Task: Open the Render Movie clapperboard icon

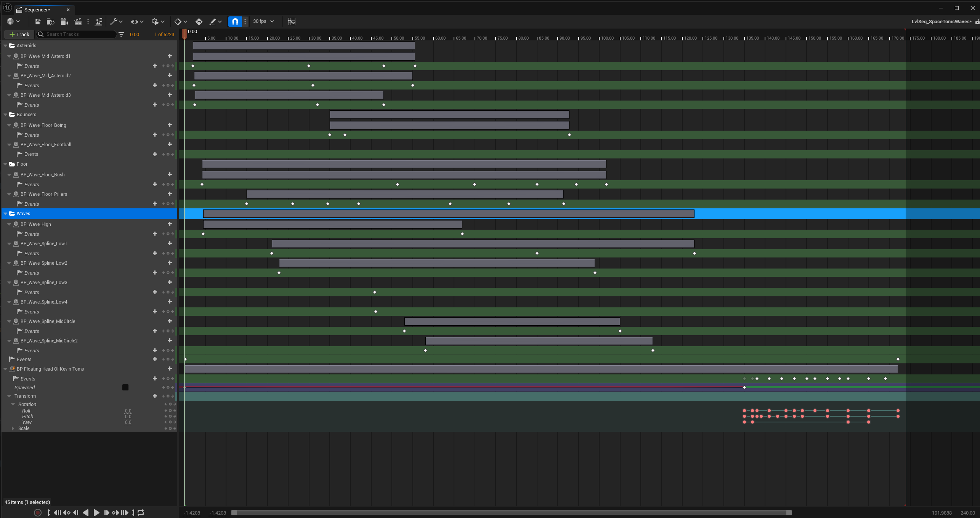Action: coord(78,22)
